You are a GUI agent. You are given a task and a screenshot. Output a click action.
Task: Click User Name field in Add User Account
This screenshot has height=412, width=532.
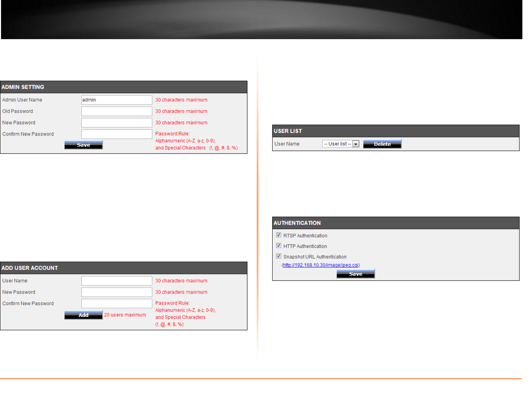coord(117,281)
